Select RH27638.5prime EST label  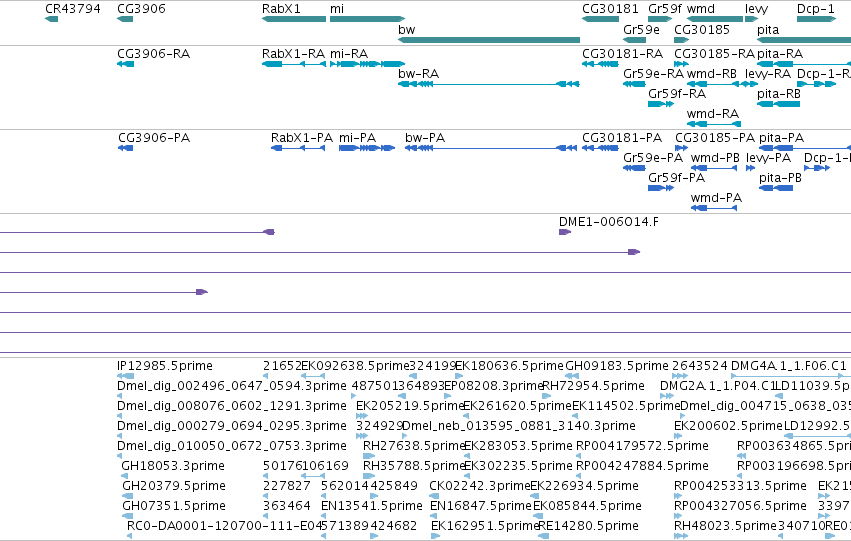click(x=414, y=447)
